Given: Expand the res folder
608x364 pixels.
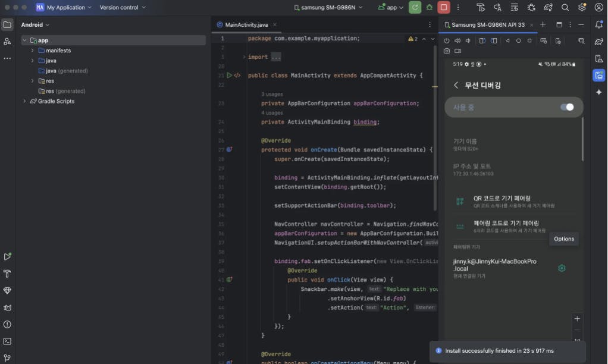Looking at the screenshot, I should click(33, 81).
